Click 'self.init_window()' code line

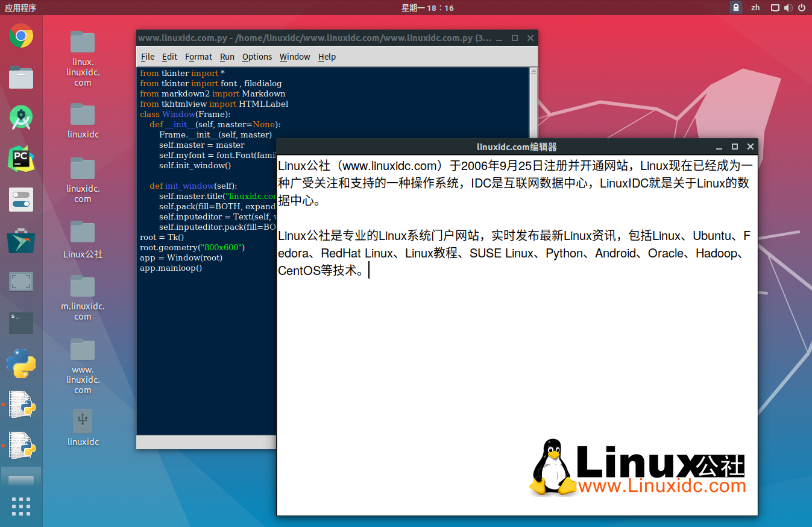click(x=195, y=165)
